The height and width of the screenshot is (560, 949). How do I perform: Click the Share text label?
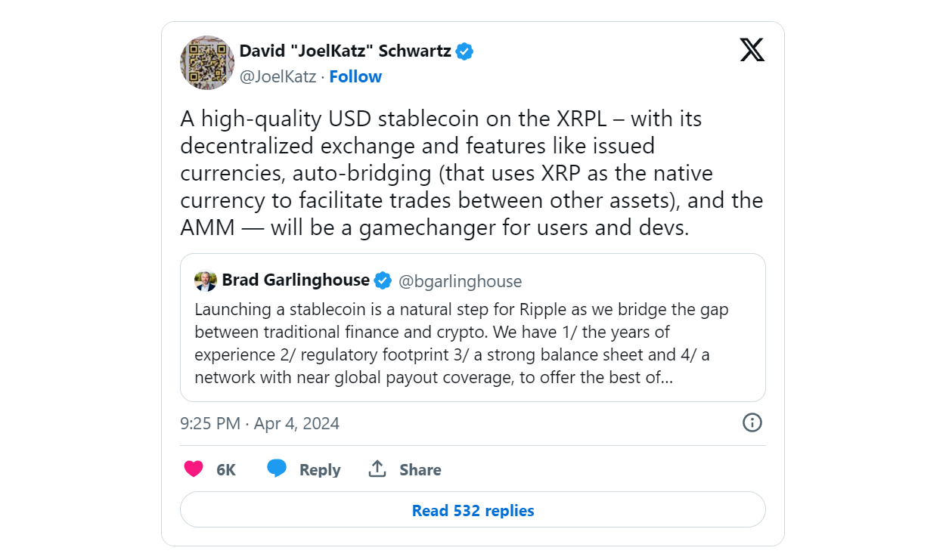pos(420,469)
